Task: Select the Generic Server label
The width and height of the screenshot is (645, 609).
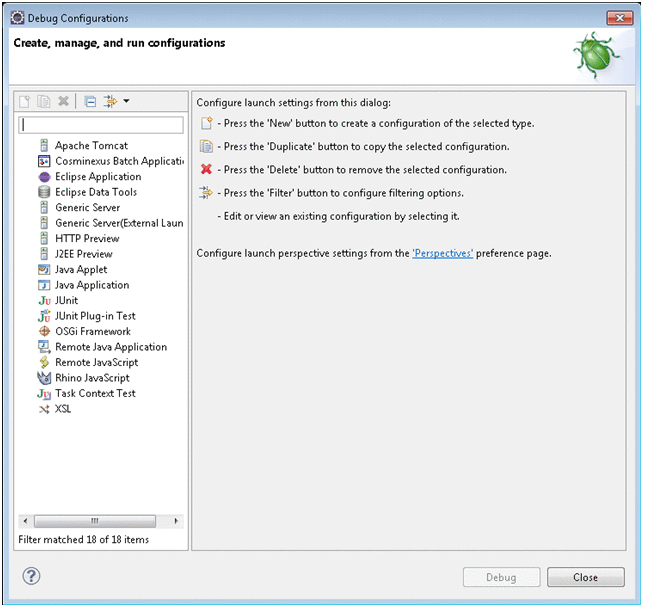Action: point(88,208)
